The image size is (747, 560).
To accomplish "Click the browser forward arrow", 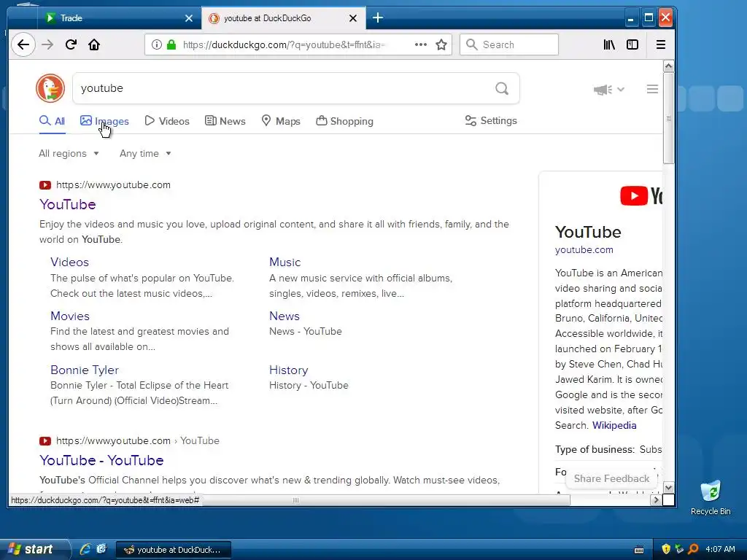I will [x=47, y=44].
